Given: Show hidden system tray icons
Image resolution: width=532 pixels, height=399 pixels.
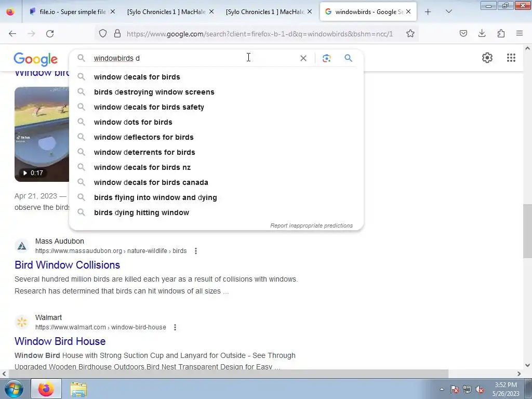Looking at the screenshot, I should pos(442,389).
